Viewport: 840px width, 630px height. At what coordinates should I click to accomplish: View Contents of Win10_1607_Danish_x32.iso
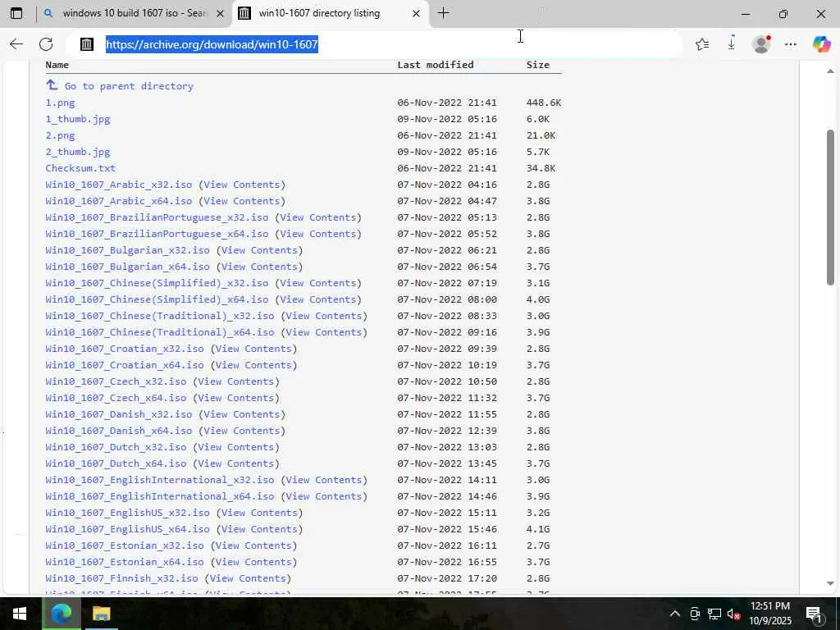(242, 414)
